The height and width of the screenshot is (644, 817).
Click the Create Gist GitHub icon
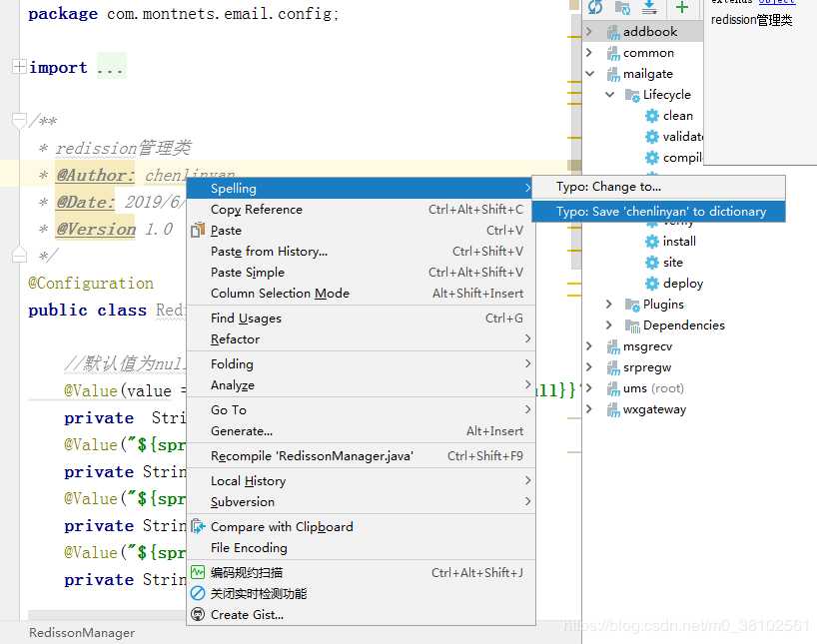tap(198, 615)
